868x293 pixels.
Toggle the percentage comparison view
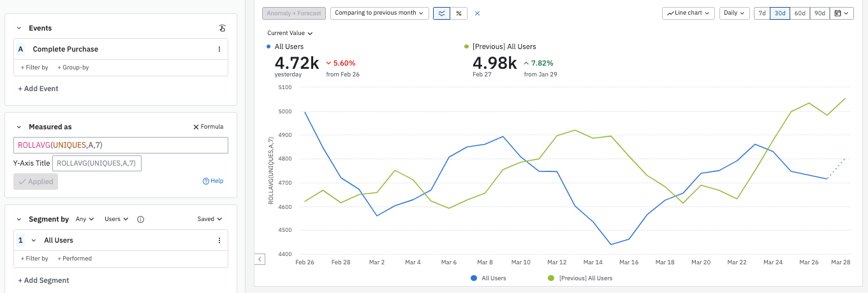(459, 13)
